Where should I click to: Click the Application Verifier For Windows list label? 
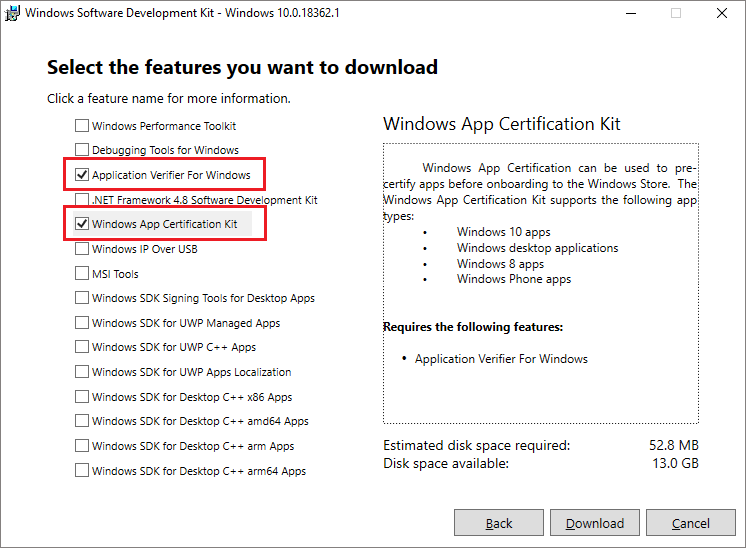coord(171,175)
